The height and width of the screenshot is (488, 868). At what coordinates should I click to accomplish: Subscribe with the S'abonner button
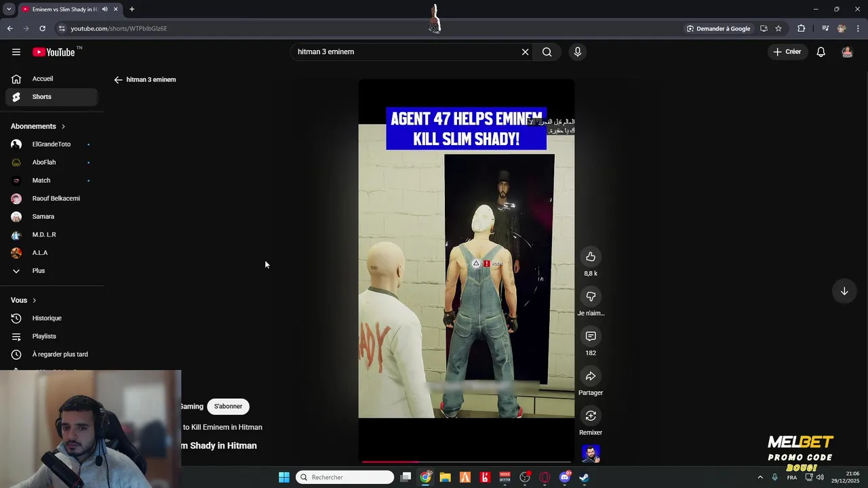pyautogui.click(x=228, y=406)
